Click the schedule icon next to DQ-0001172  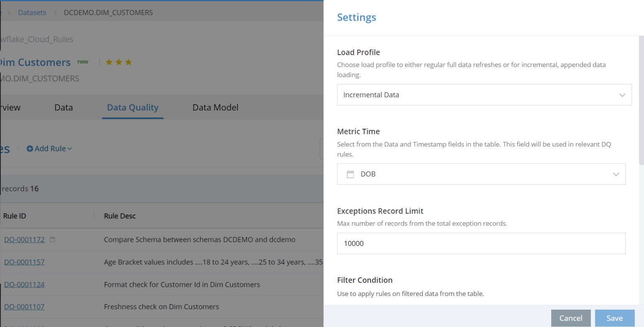(x=52, y=239)
